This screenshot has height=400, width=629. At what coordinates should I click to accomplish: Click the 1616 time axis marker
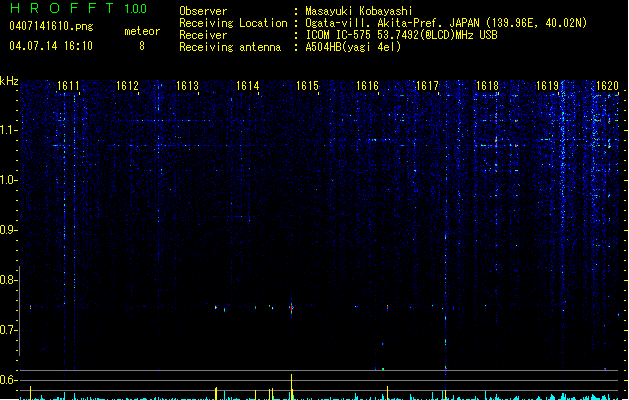point(367,86)
